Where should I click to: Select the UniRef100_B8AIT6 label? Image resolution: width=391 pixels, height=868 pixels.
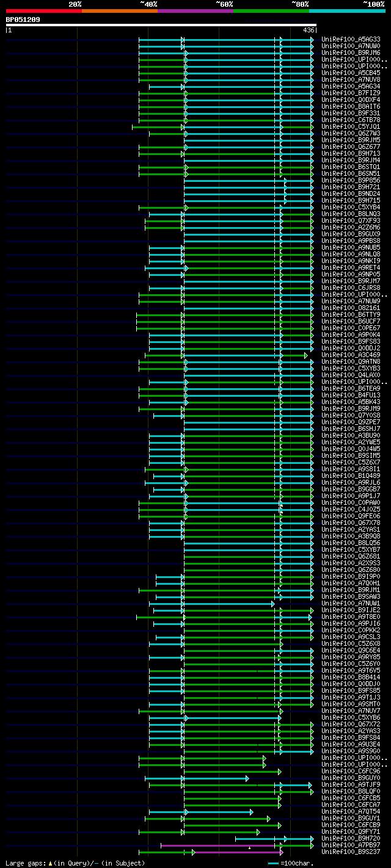[350, 106]
